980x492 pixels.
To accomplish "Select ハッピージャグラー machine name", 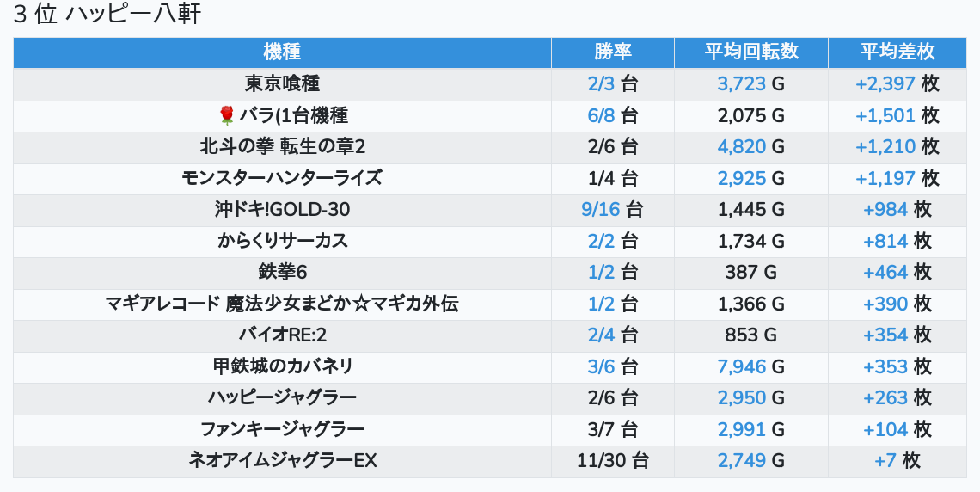I will click(282, 397).
